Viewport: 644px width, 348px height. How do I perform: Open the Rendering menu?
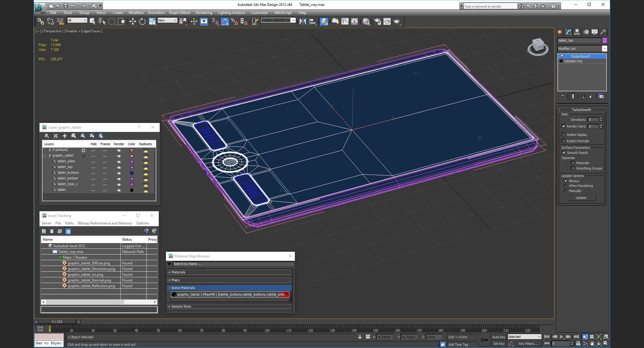204,13
